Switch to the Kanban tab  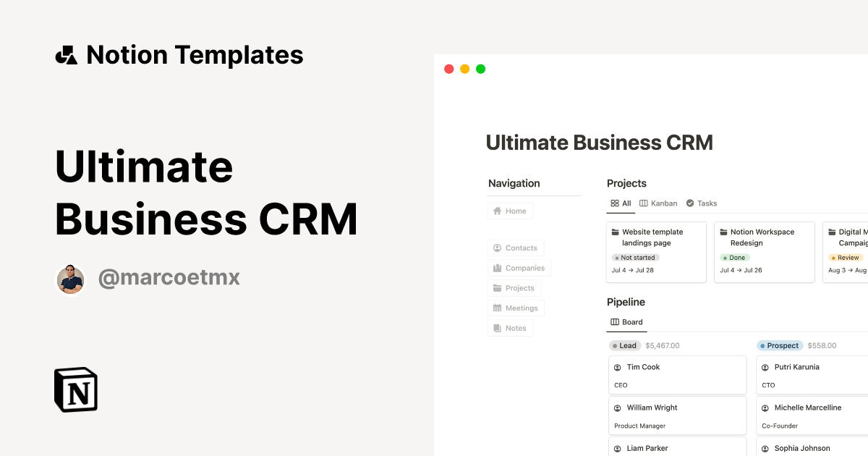[658, 203]
